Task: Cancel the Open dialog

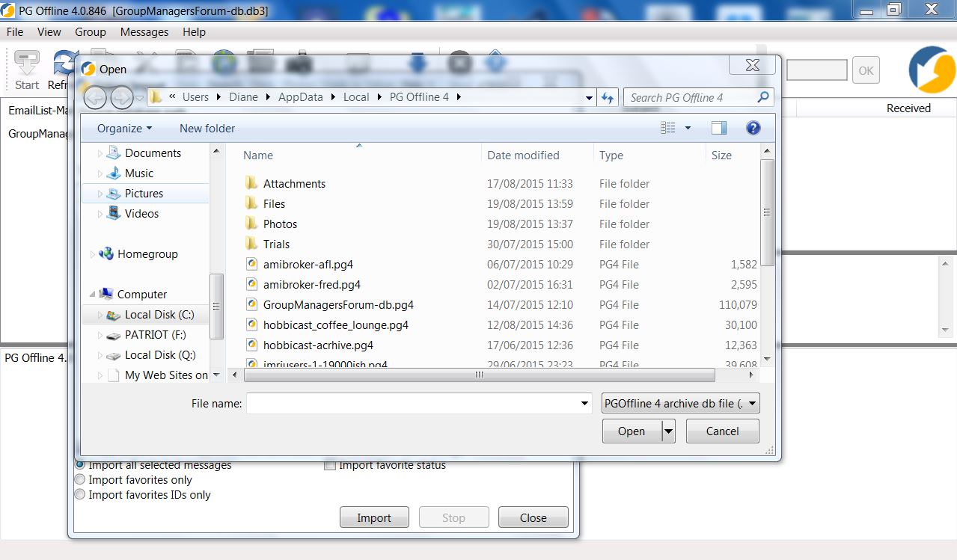Action: tap(723, 431)
